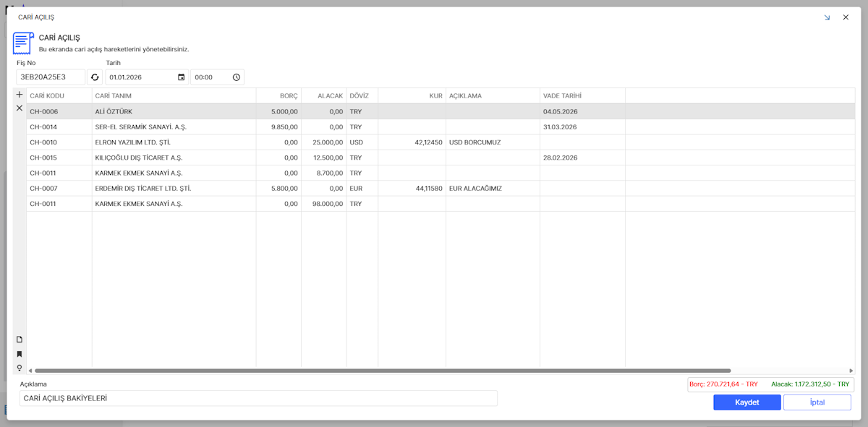Delete the selected row with the X icon
The width and height of the screenshot is (868, 427).
coord(20,108)
